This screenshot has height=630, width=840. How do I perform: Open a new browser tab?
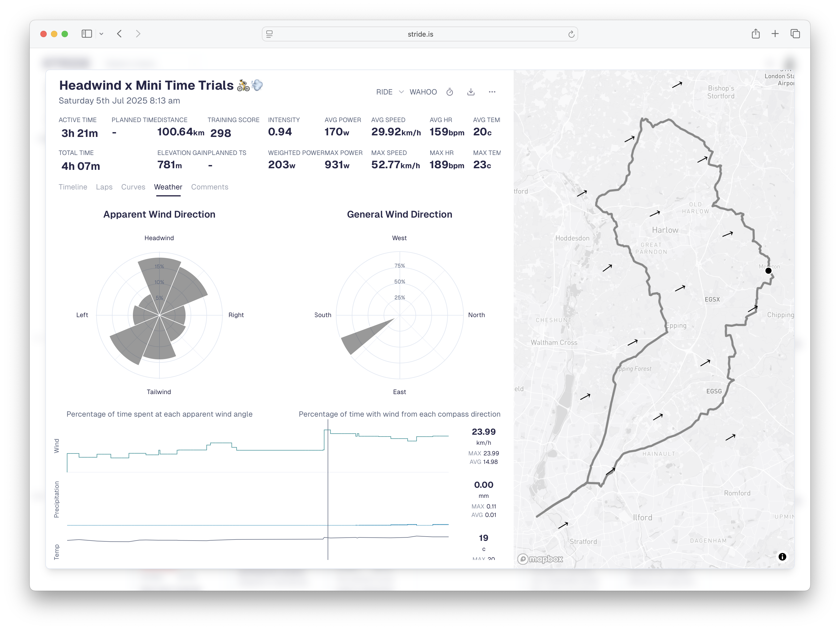(x=775, y=34)
